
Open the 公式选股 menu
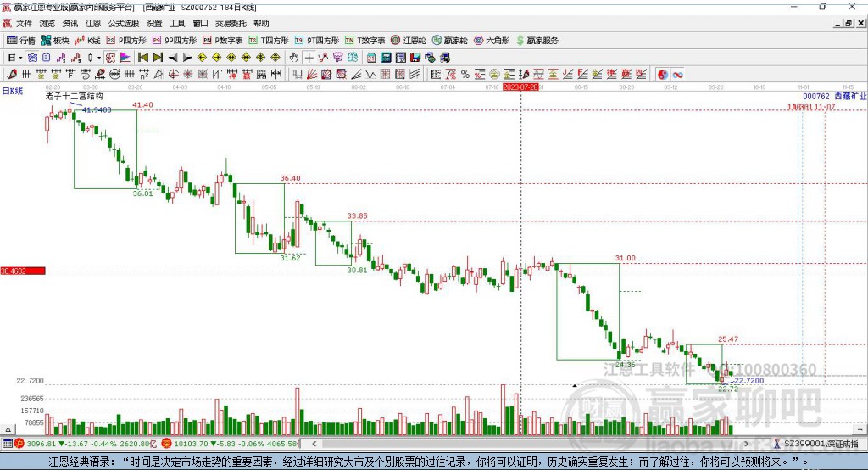(x=124, y=23)
